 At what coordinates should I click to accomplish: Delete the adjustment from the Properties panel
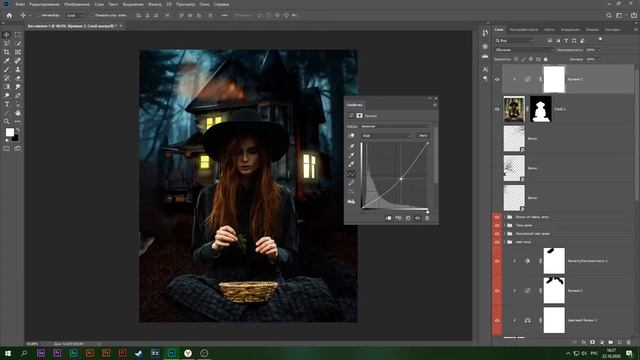[427, 218]
